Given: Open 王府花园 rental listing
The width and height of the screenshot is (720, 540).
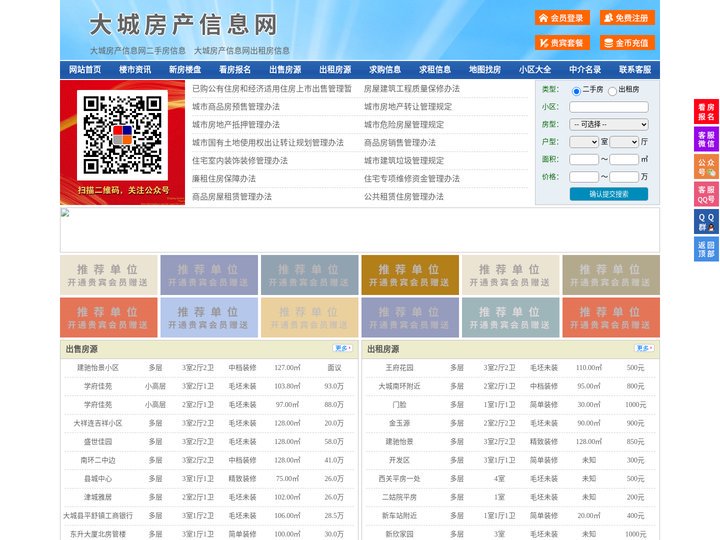Looking at the screenshot, I should tap(399, 368).
